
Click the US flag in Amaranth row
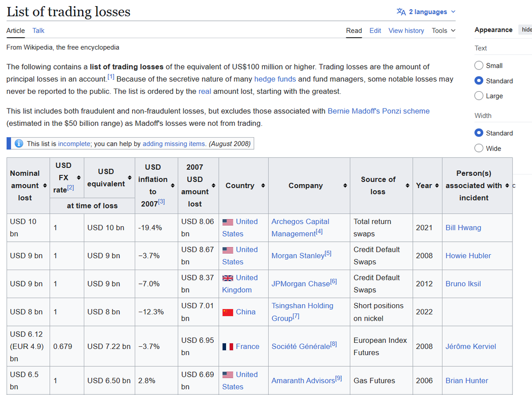(228, 375)
